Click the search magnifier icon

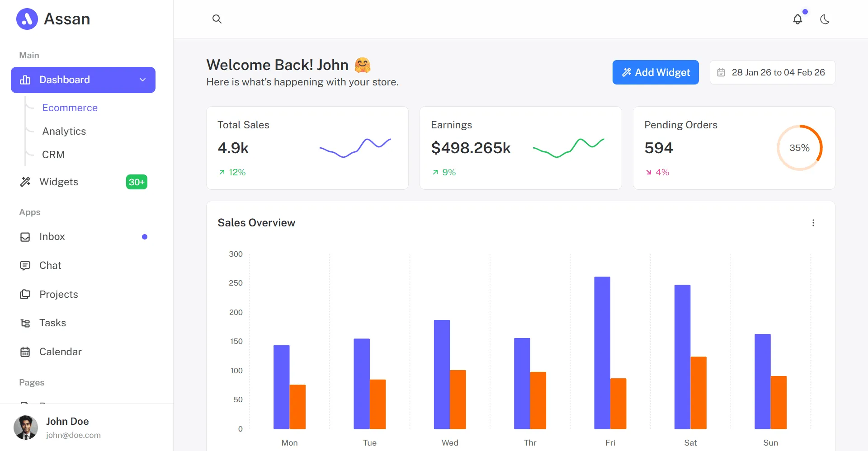[x=217, y=19]
